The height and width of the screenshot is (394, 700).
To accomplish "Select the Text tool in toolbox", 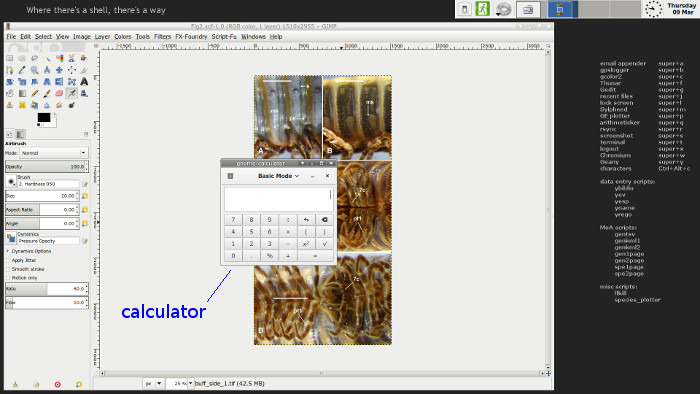I will pos(84,82).
